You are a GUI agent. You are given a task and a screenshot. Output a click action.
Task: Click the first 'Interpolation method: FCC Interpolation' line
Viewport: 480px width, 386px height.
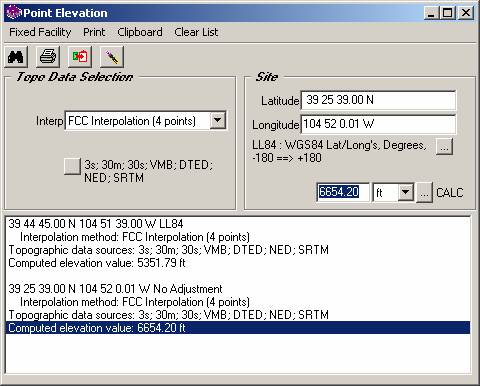135,237
